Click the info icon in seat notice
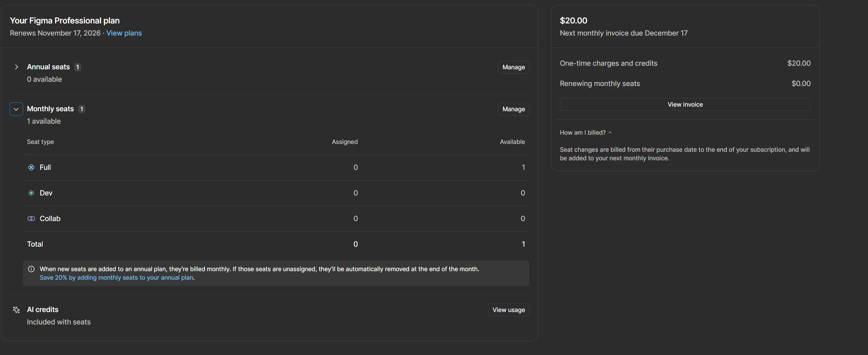The width and height of the screenshot is (868, 355). [31, 269]
